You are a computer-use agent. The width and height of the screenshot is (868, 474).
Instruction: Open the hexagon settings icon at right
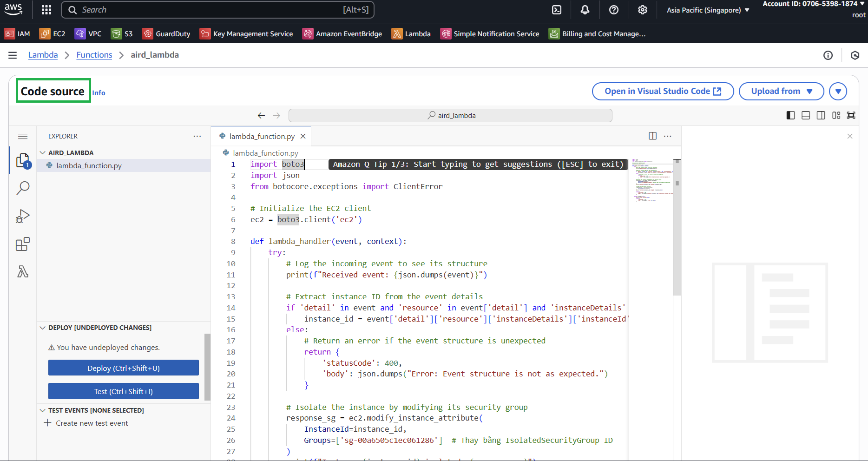point(855,55)
